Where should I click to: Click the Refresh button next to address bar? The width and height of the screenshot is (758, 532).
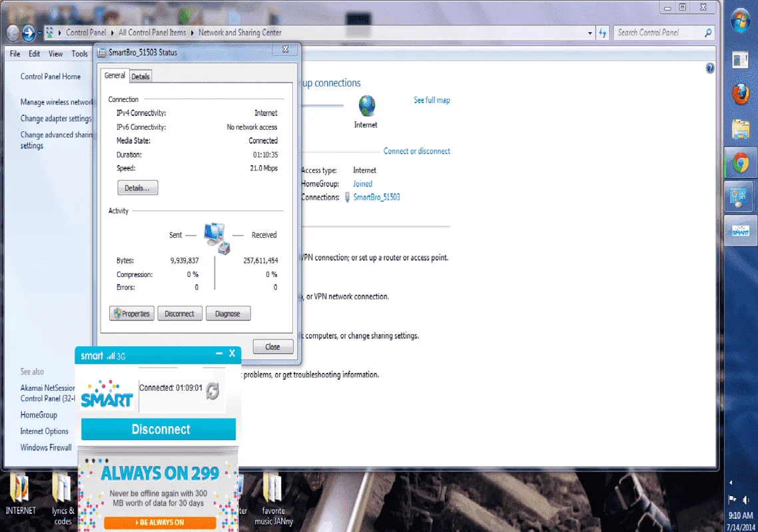[x=602, y=33]
